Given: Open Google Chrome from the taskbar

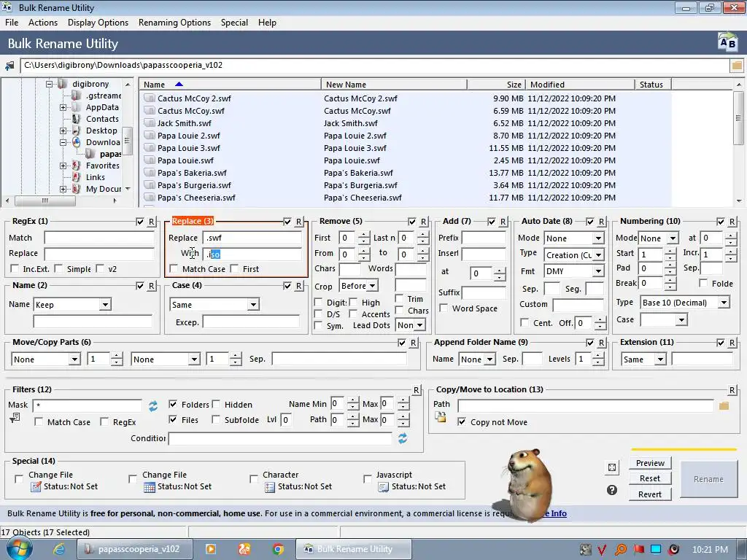Looking at the screenshot, I should [x=278, y=549].
